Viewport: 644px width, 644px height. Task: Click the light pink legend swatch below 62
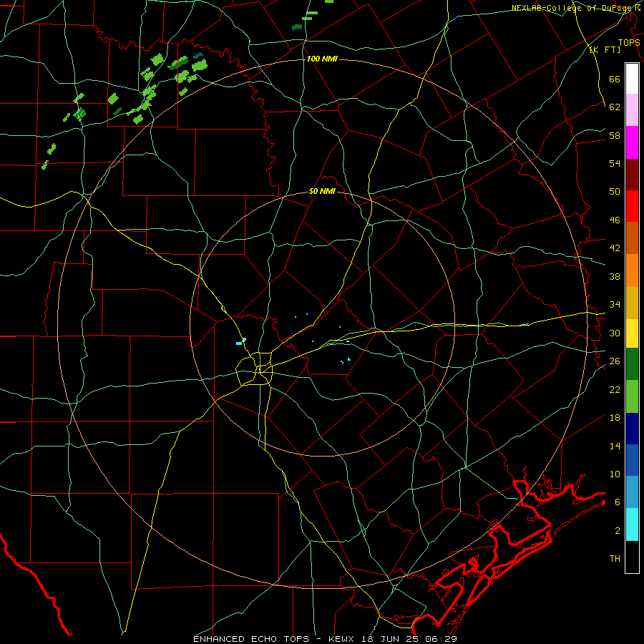pyautogui.click(x=632, y=110)
